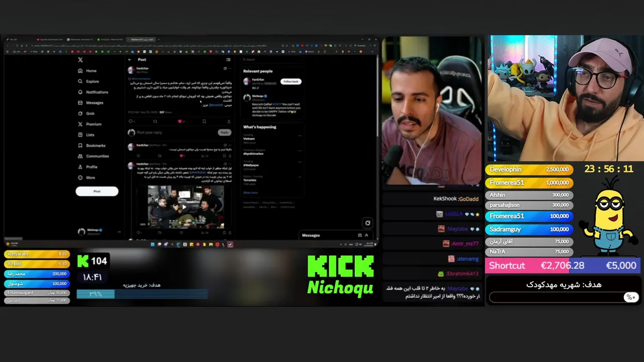This screenshot has width=644, height=362.
Task: Open more options for Vietnam trend
Action: pos(300,136)
